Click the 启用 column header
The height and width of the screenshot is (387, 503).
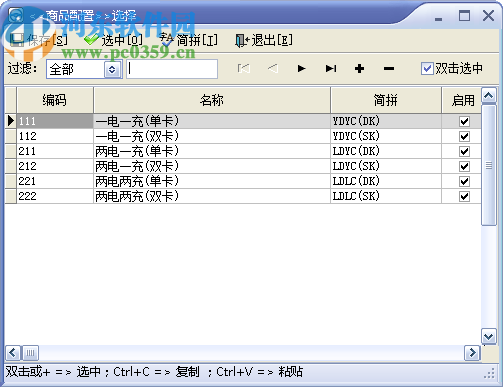[462, 100]
